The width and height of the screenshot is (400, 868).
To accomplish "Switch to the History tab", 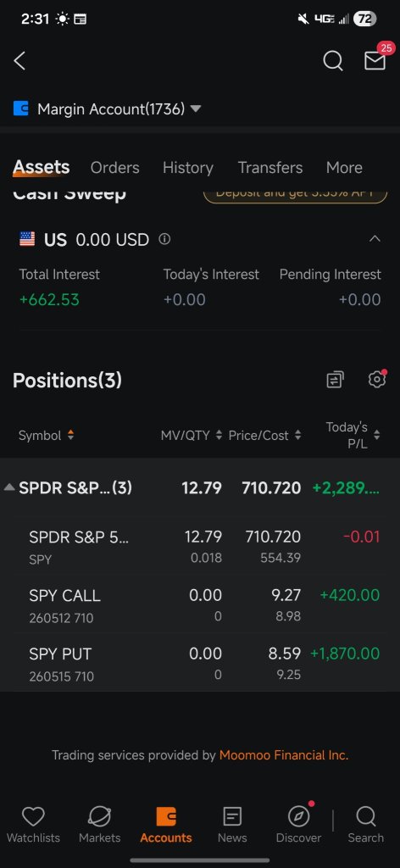I will point(188,168).
